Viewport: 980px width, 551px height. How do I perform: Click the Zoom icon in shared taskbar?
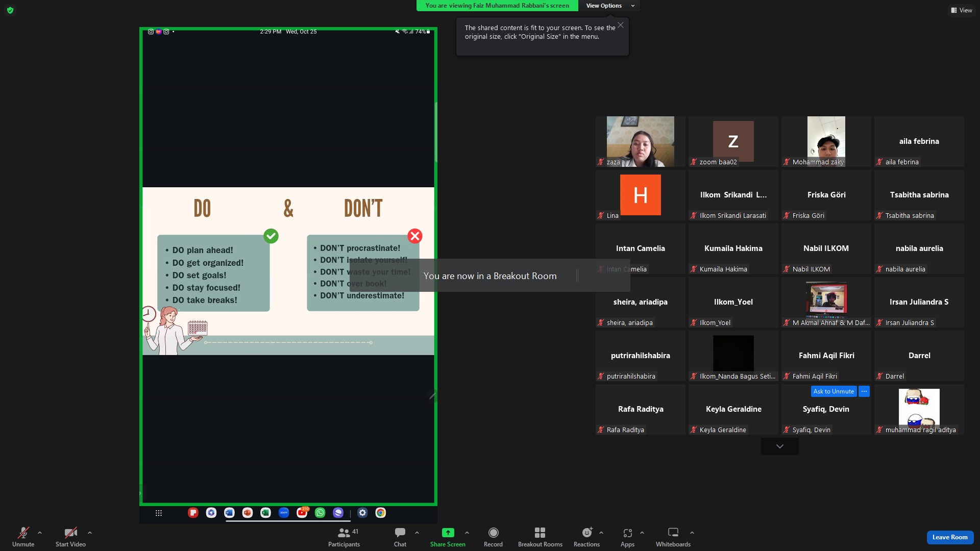[x=284, y=513]
